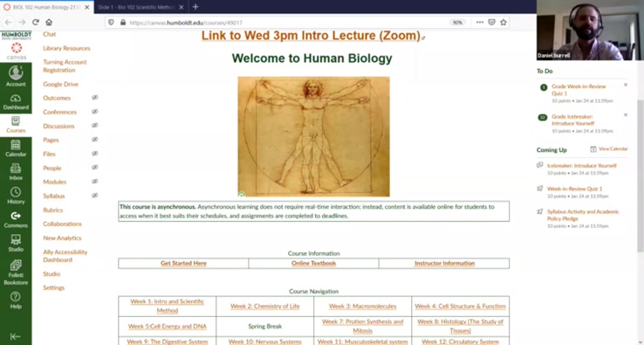
Task: Click the browser back arrow
Action: point(9,22)
